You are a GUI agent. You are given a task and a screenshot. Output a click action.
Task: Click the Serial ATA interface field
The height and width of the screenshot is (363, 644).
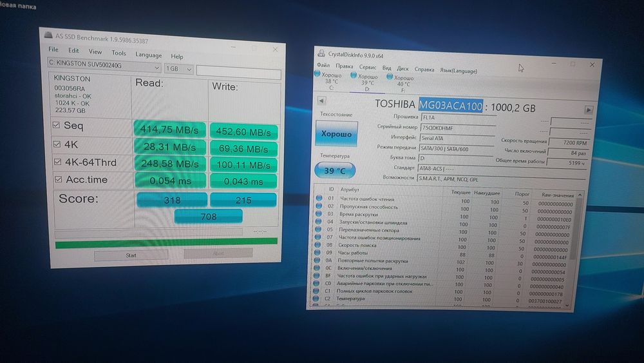[457, 139]
